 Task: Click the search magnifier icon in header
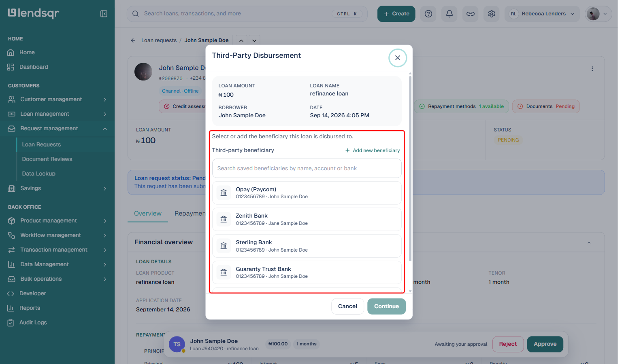[x=136, y=14]
